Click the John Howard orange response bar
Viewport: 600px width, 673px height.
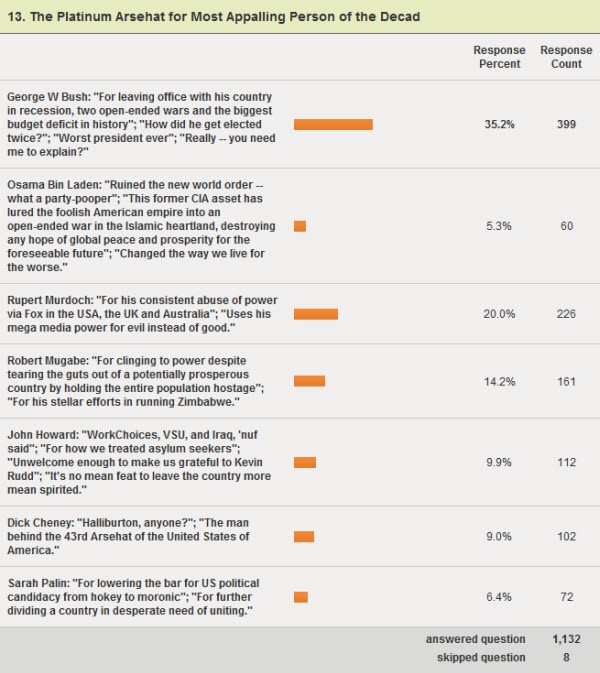pos(305,462)
